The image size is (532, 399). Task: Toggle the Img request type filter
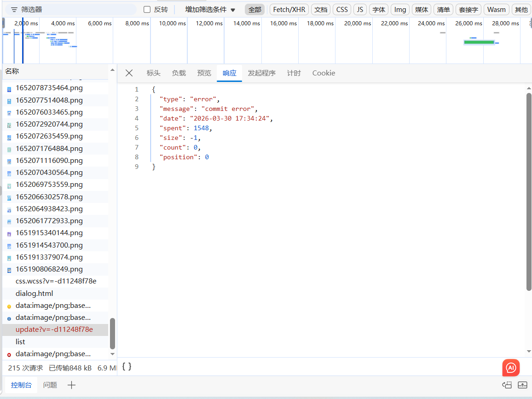(x=400, y=10)
